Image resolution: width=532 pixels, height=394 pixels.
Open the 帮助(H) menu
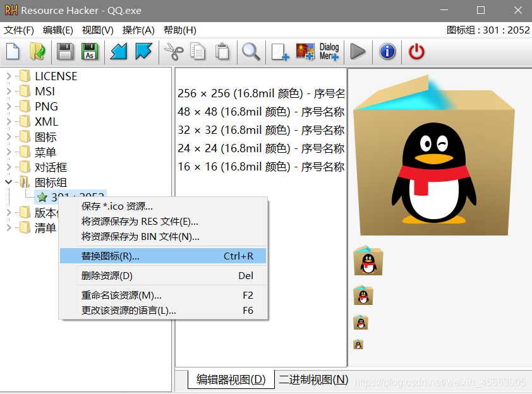180,30
